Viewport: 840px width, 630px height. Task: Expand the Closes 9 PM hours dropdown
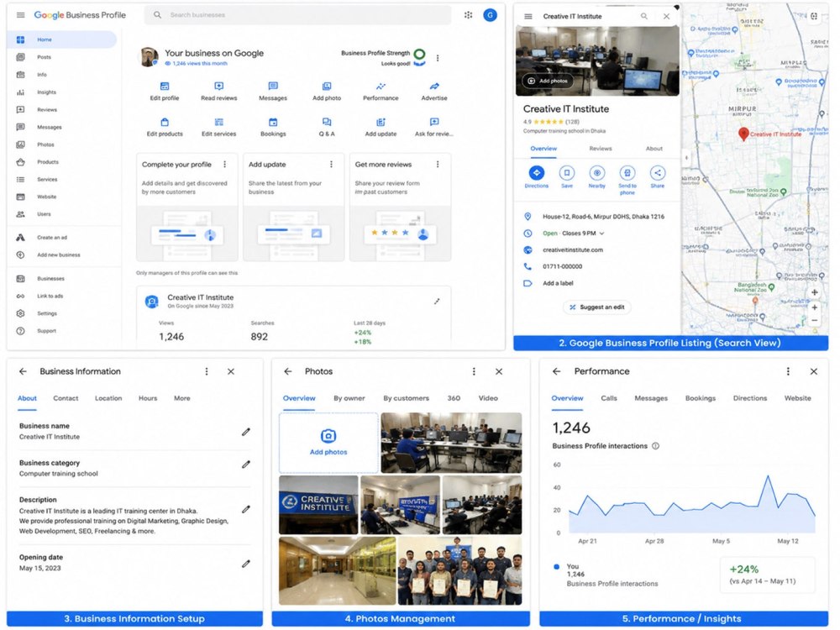coord(601,234)
